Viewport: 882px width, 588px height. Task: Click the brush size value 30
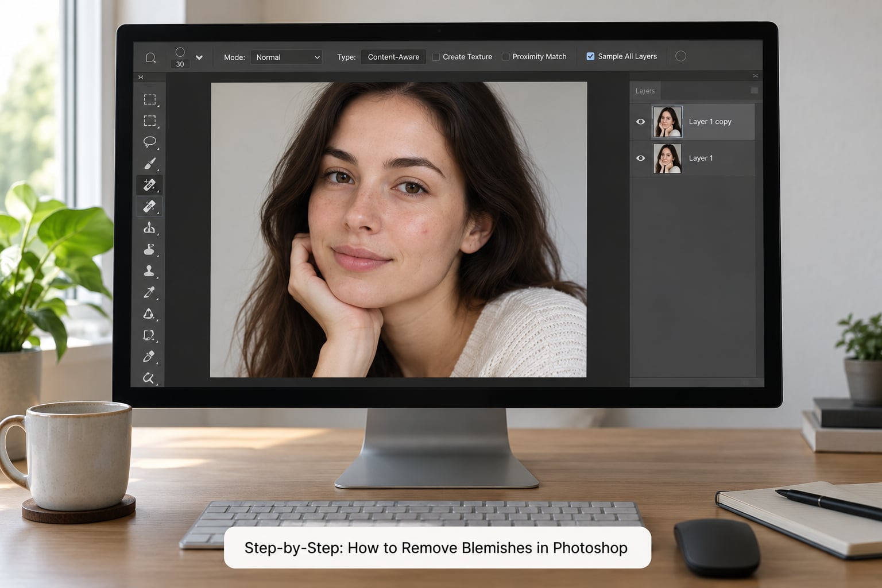coord(180,64)
